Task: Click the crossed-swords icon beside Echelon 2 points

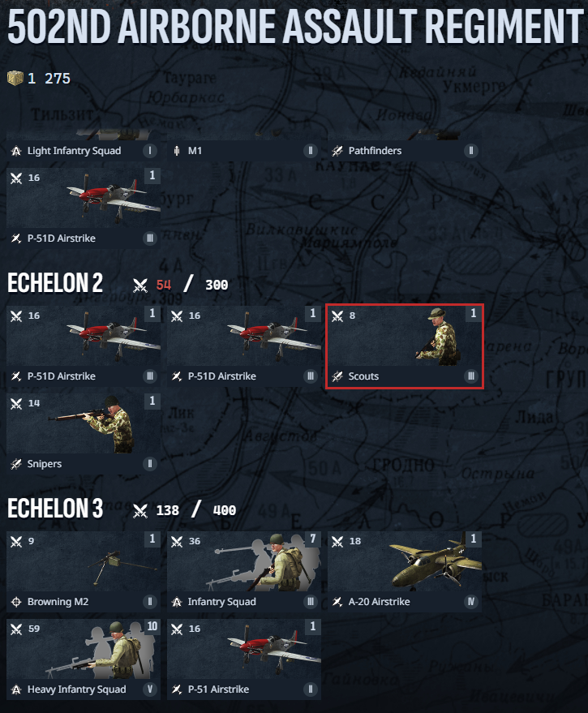Action: pos(140,286)
